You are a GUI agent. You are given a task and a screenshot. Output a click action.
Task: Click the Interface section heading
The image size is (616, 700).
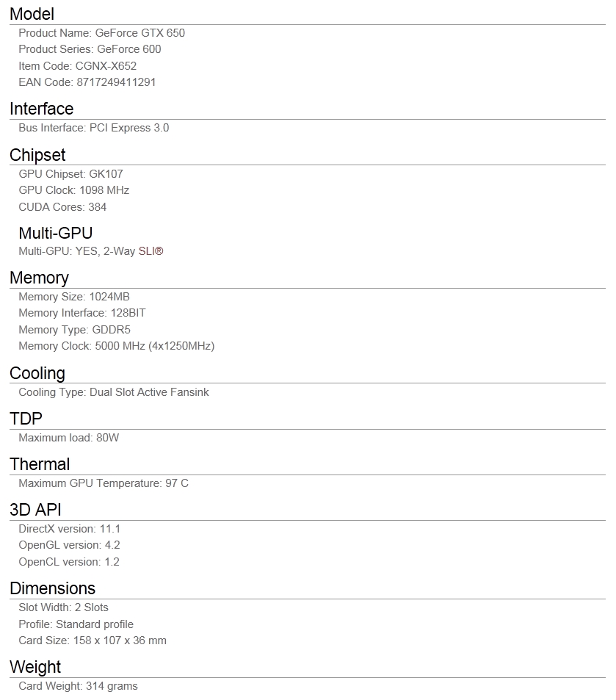click(x=42, y=109)
